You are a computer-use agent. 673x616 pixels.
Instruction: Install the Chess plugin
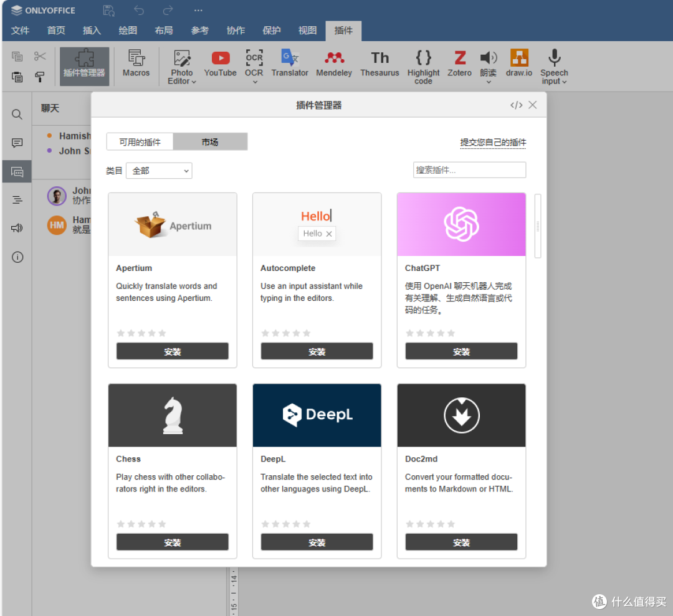point(173,543)
